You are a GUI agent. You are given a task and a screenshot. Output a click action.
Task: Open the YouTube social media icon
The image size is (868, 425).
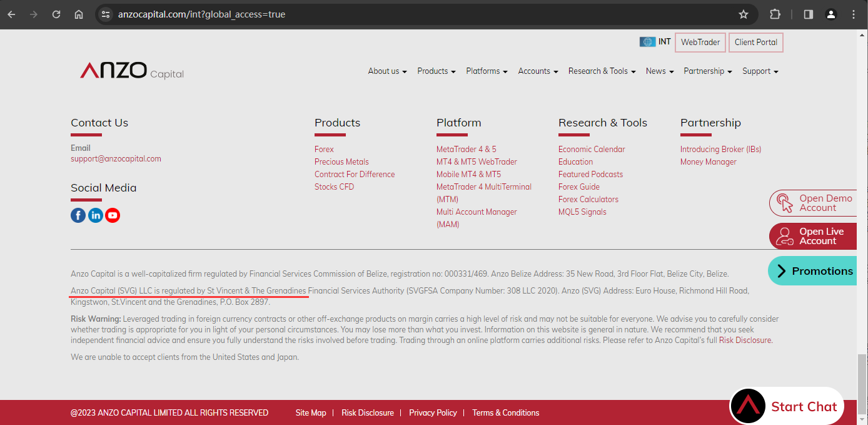point(113,215)
